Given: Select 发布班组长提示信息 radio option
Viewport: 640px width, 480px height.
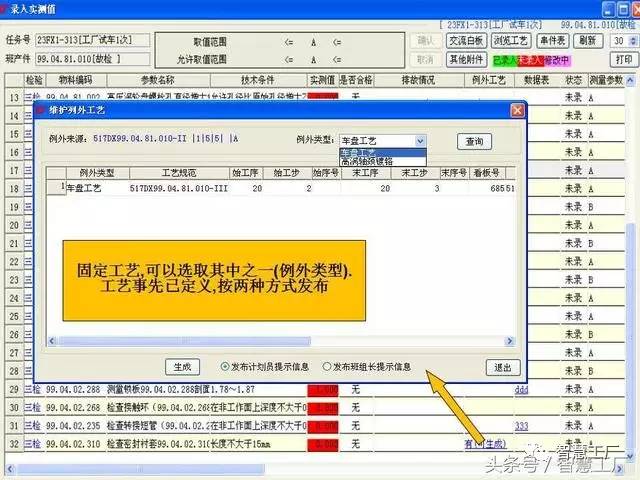Looking at the screenshot, I should tap(326, 367).
